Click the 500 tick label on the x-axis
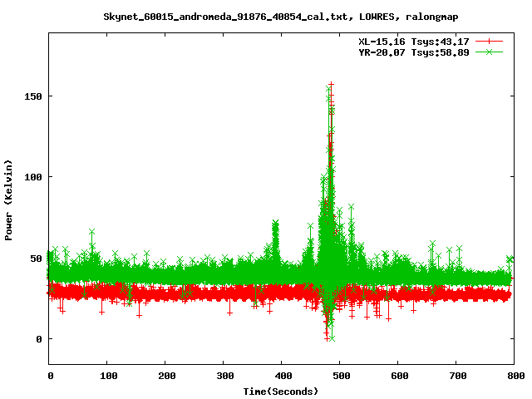 point(340,377)
